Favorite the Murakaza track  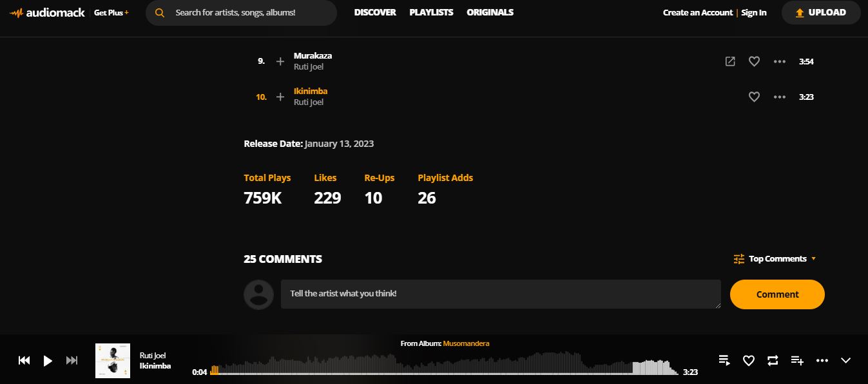point(754,61)
